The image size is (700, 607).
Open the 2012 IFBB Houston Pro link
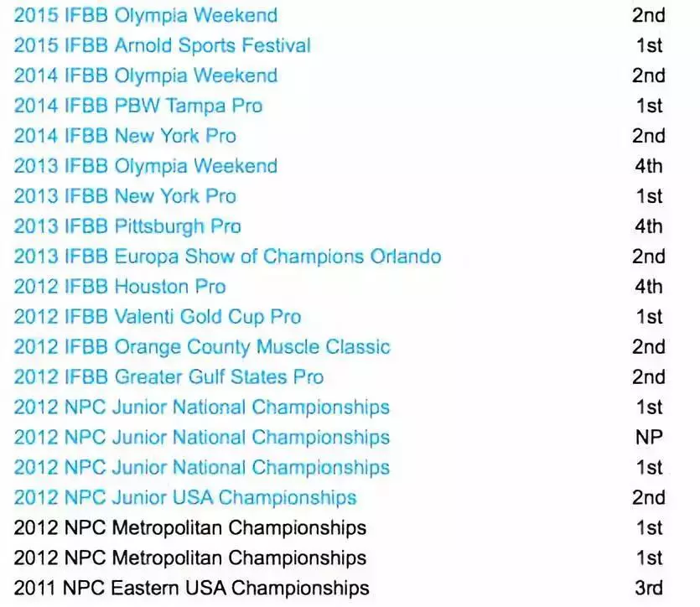tap(120, 287)
